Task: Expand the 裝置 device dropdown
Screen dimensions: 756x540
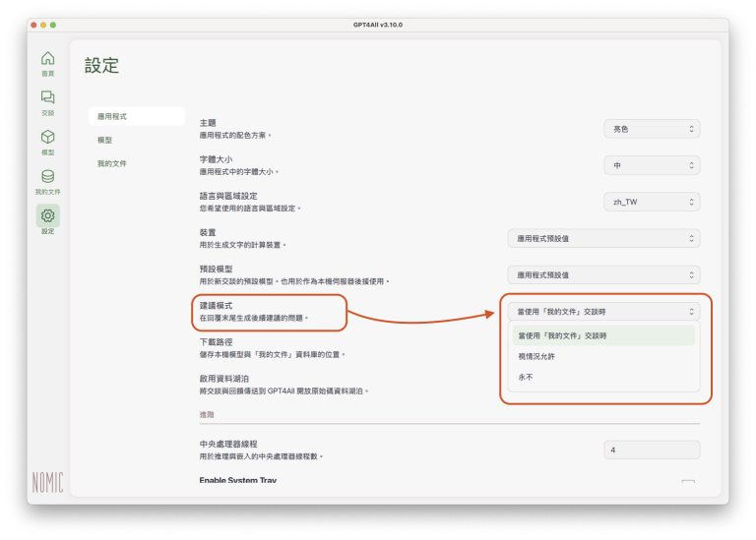Action: (602, 238)
